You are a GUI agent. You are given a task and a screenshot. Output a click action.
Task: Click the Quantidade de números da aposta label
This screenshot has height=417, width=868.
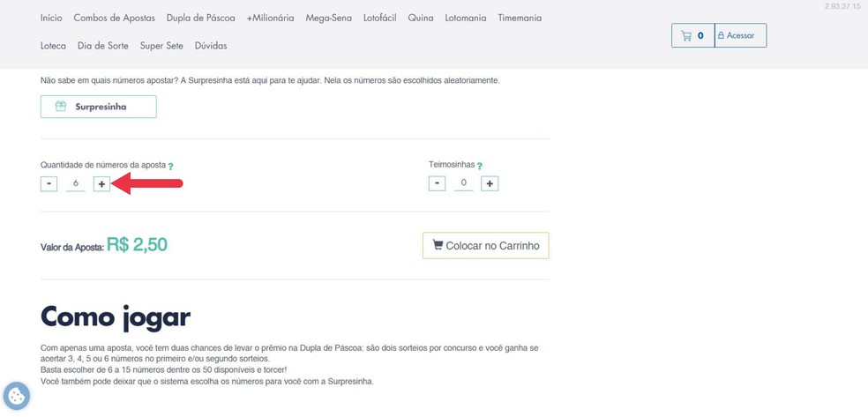click(x=103, y=166)
